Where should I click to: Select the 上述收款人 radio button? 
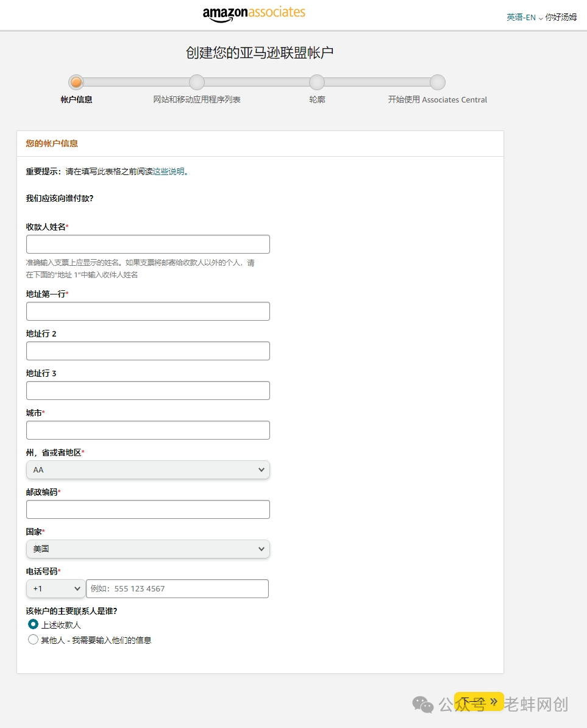pyautogui.click(x=33, y=624)
